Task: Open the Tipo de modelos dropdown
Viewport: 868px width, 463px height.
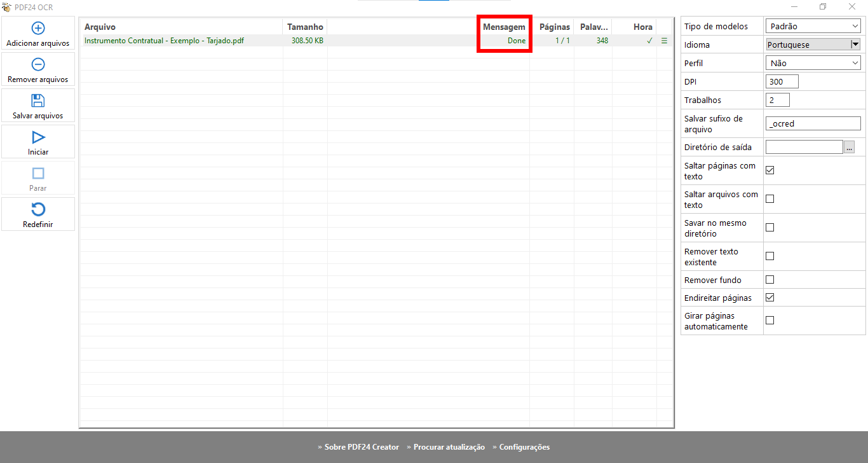Action: point(813,26)
